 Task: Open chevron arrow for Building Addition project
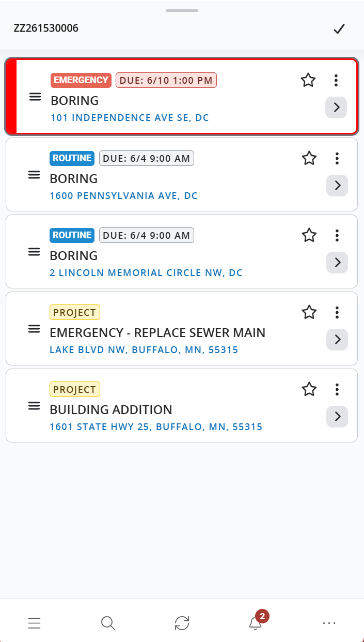pyautogui.click(x=337, y=417)
